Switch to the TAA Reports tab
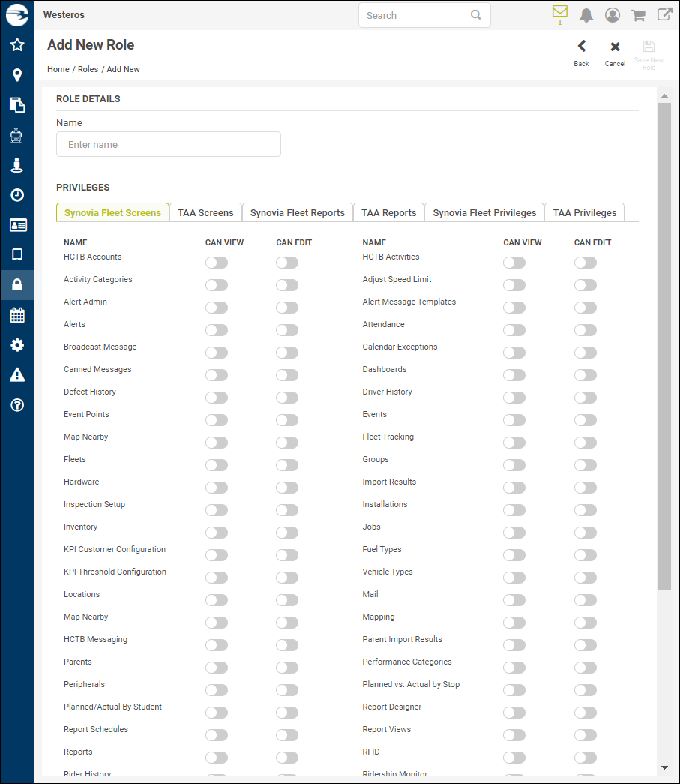 (388, 212)
